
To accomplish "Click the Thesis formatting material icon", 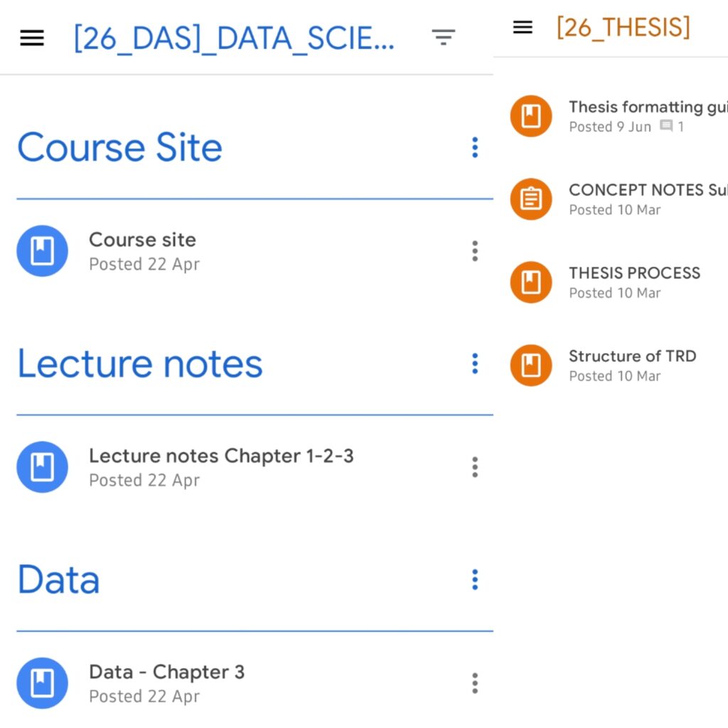I will pyautogui.click(x=531, y=116).
